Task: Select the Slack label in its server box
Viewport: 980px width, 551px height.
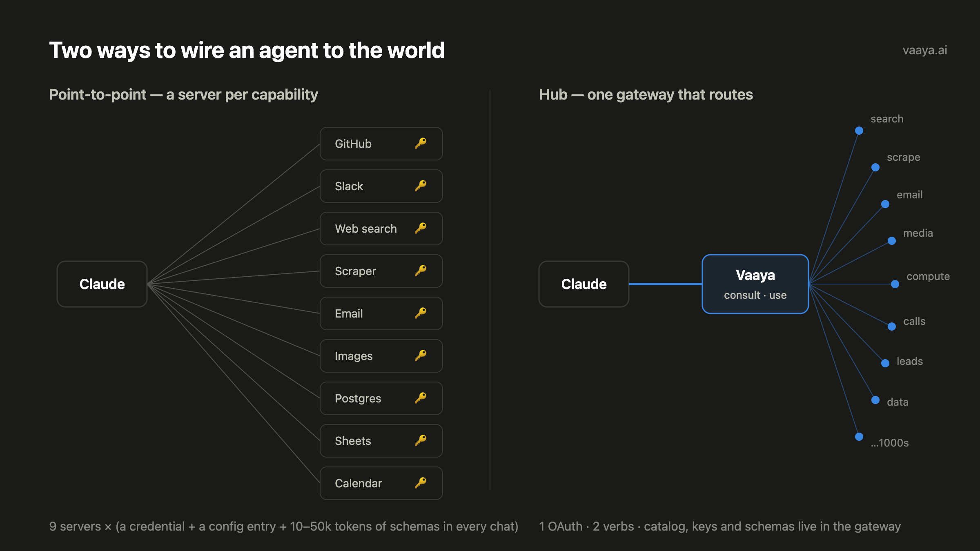Action: click(349, 186)
